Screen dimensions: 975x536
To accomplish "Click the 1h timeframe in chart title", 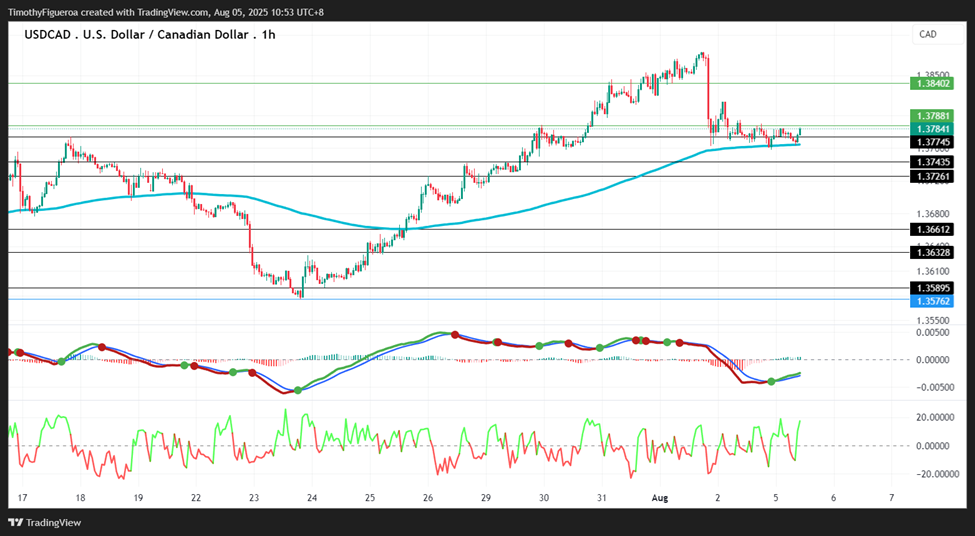I will coord(269,35).
